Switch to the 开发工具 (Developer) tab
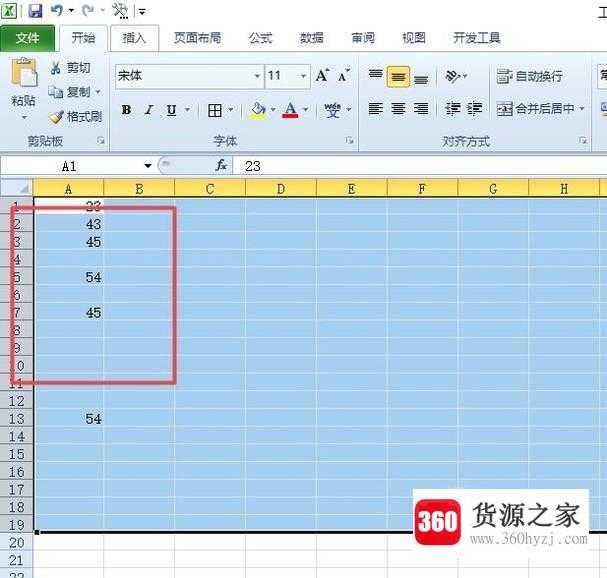 pos(477,38)
